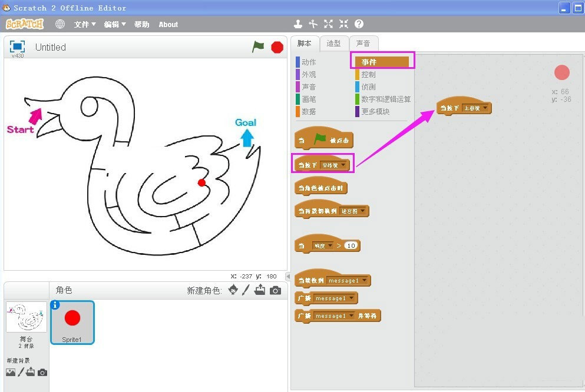Click the block help question mark icon
Image resolution: width=585 pixels, height=392 pixels.
click(x=360, y=24)
